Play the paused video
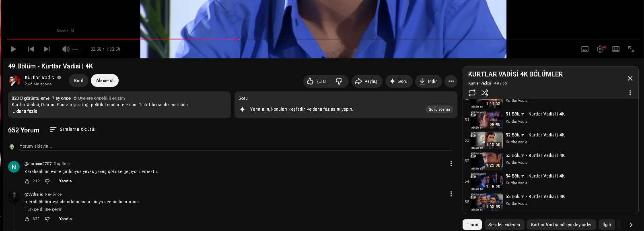The height and width of the screenshot is (231, 644). point(13,49)
